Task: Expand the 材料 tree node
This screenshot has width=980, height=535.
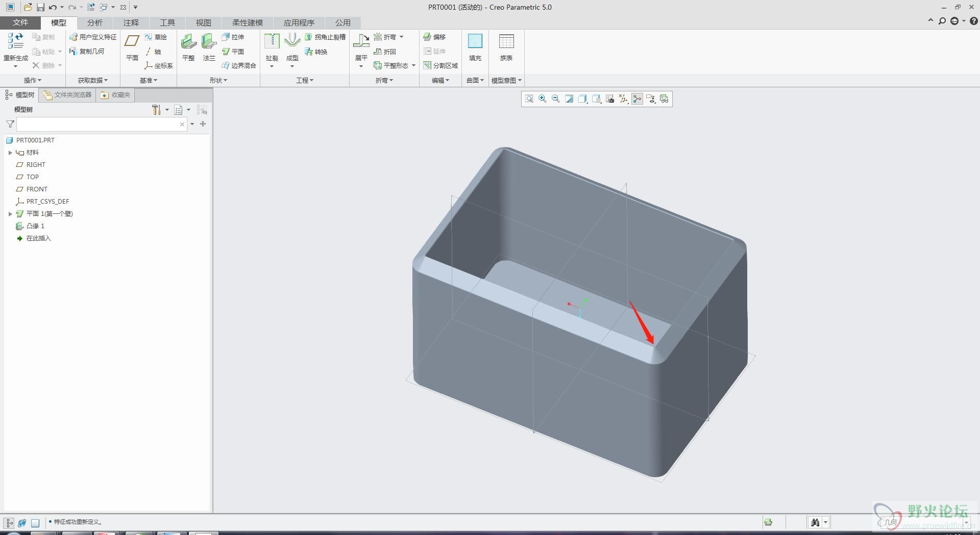Action: [x=10, y=153]
